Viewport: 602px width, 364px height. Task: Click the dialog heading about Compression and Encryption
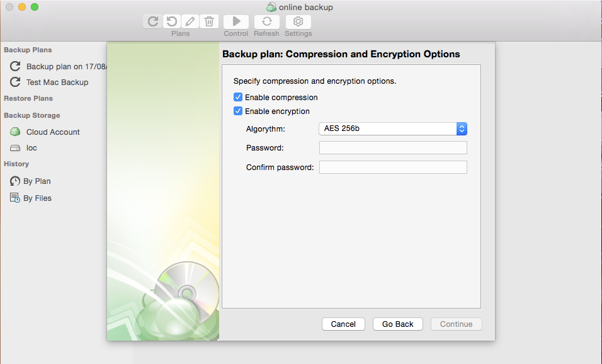(341, 54)
